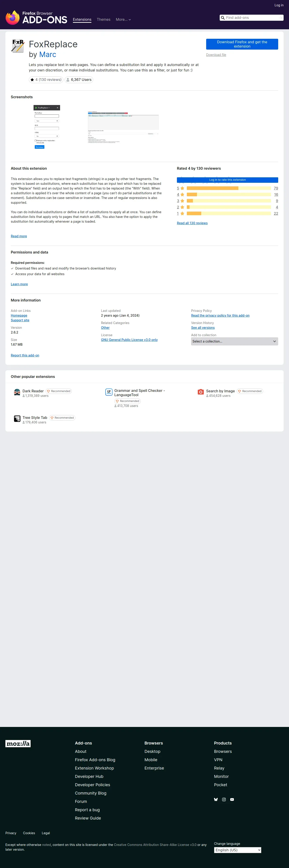Click the Other related category link
289x868 pixels.
105,328
